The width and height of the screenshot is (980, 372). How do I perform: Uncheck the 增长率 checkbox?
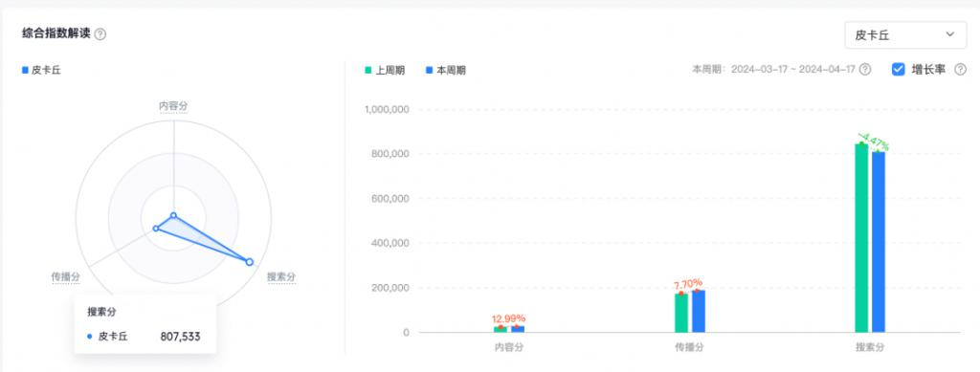tap(898, 69)
